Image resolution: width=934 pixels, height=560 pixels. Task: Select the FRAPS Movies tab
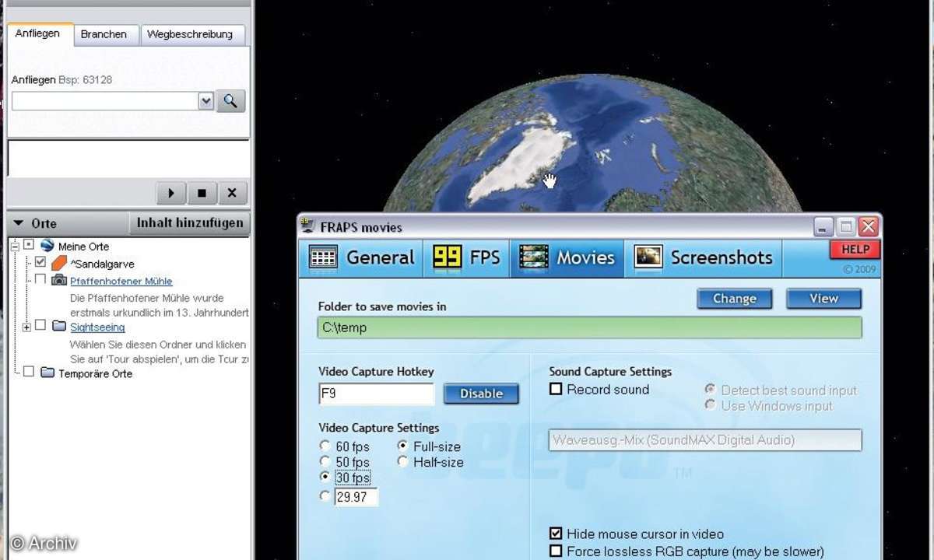click(567, 257)
